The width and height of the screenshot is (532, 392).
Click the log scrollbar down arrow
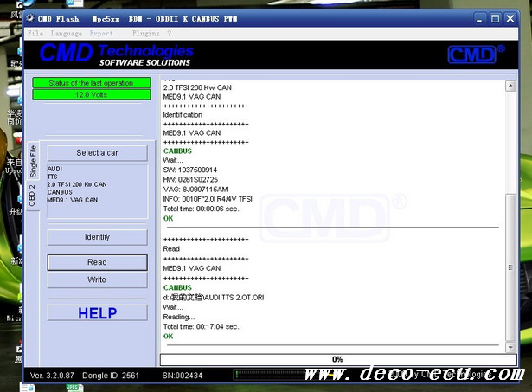pyautogui.click(x=510, y=347)
